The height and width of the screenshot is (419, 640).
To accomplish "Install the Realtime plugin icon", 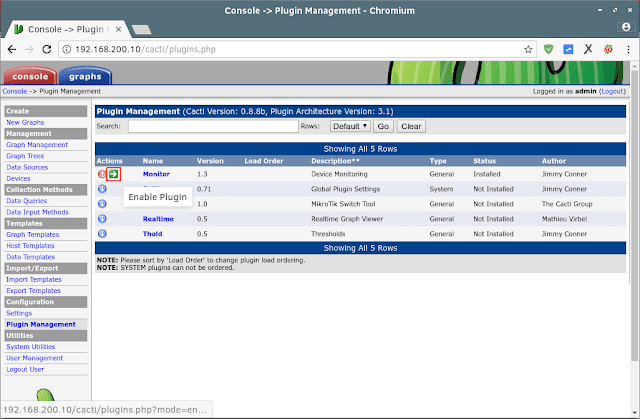I will (102, 219).
